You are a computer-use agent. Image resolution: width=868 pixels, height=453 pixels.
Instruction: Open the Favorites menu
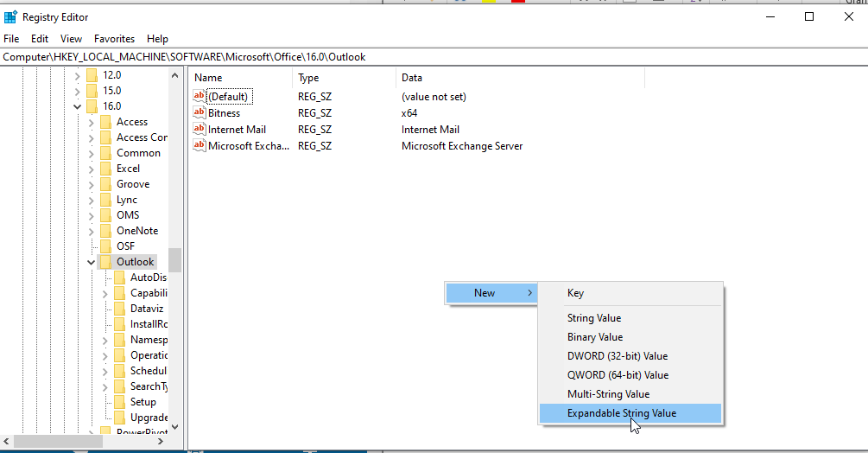point(114,39)
